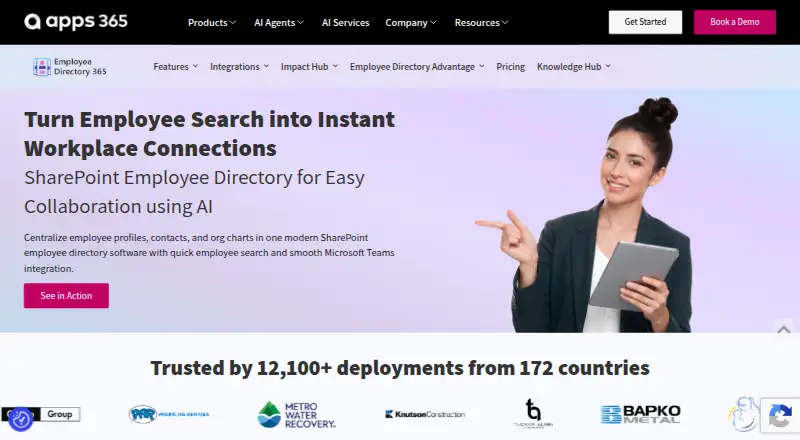
Task: Expand the Products menu
Action: pos(212,22)
